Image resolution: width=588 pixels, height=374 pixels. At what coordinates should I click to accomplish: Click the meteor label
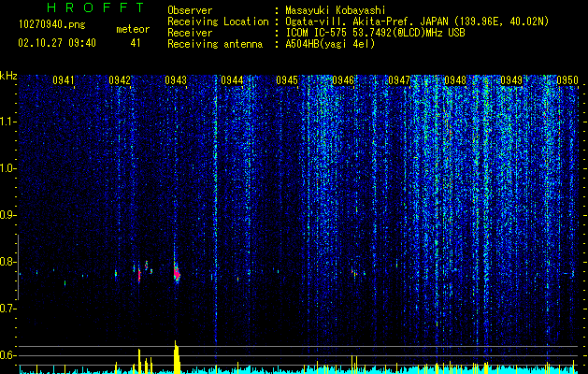[133, 29]
